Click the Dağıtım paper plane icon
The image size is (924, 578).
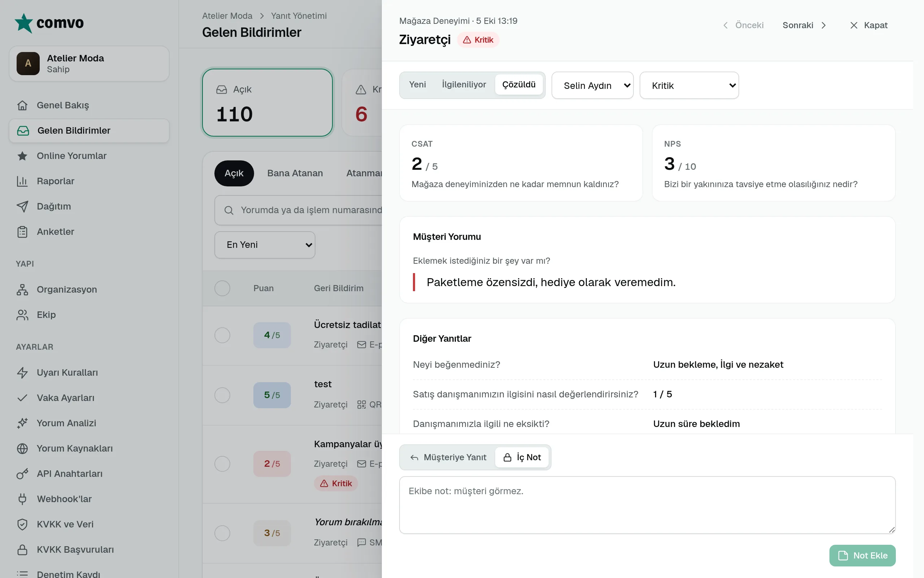22,206
